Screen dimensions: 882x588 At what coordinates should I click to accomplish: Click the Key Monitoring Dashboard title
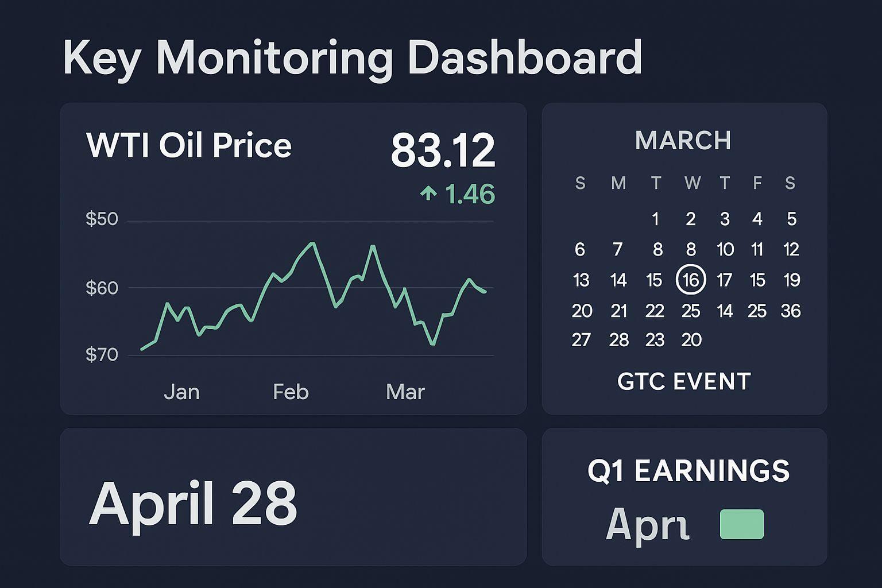click(x=352, y=57)
